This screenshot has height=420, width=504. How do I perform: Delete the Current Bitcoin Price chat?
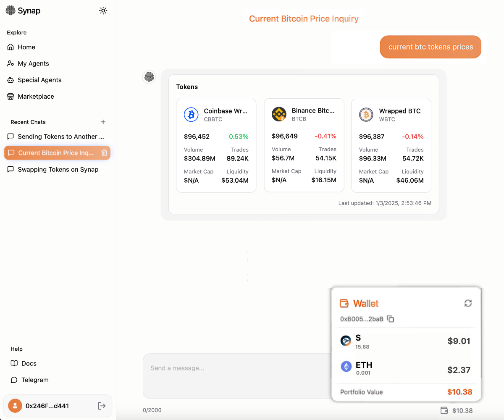pos(104,153)
